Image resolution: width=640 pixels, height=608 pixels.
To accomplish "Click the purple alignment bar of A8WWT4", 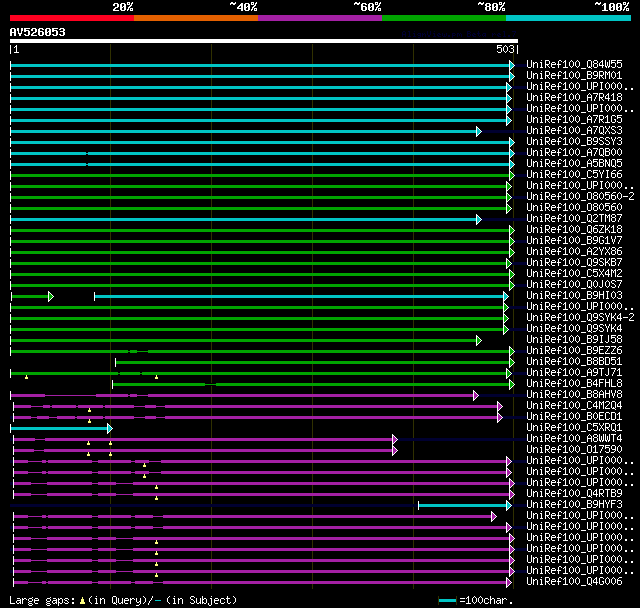I will pos(203,439).
